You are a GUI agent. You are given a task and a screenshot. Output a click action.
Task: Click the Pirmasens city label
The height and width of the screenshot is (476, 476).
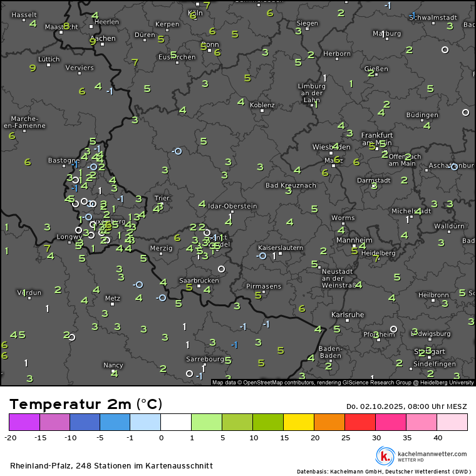click(264, 286)
